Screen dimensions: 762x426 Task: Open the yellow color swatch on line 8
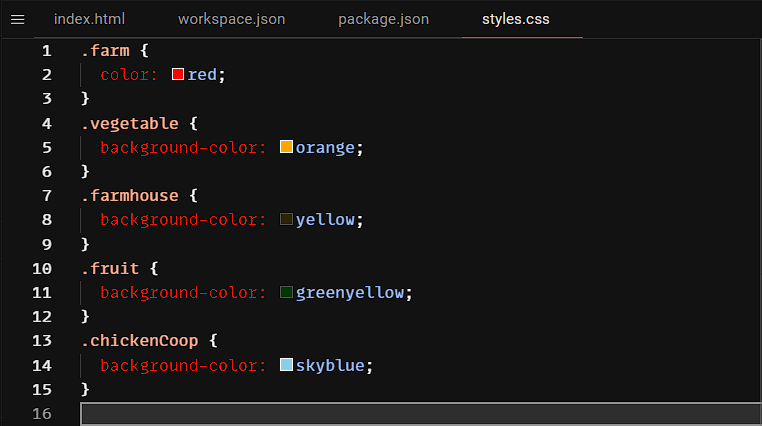(x=286, y=219)
